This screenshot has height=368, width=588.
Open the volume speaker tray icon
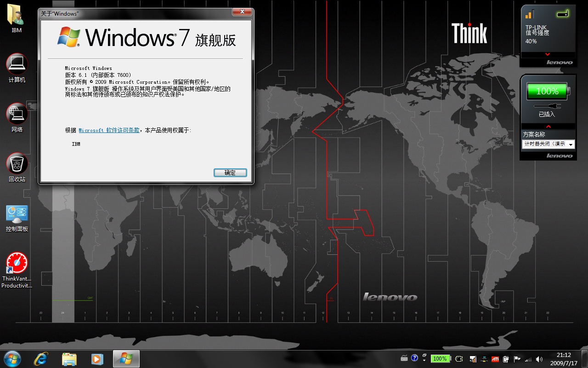pyautogui.click(x=539, y=359)
